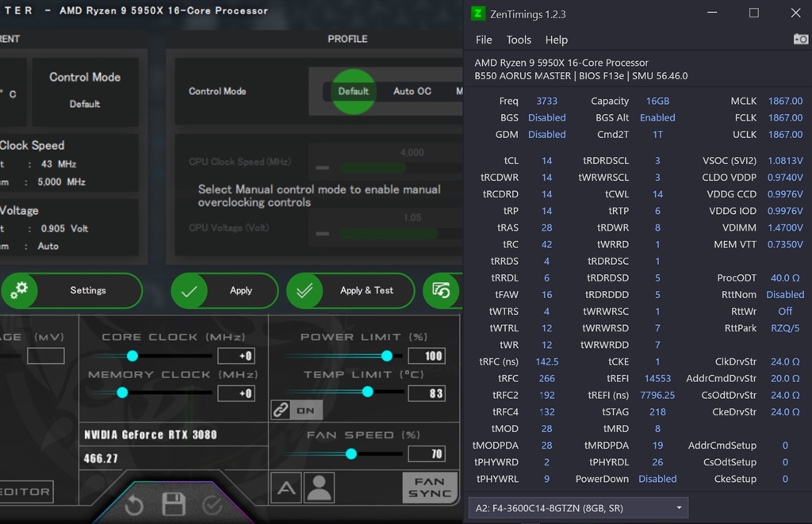This screenshot has width=812, height=524.
Task: Take a ZenTimings screenshot with the camera icon
Action: point(801,40)
